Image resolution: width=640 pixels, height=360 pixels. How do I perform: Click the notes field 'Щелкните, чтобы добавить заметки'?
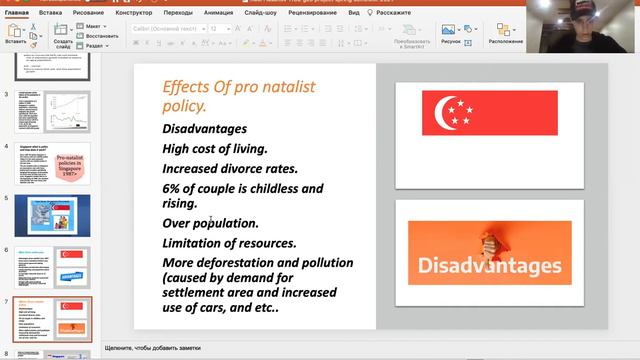pyautogui.click(x=153, y=348)
